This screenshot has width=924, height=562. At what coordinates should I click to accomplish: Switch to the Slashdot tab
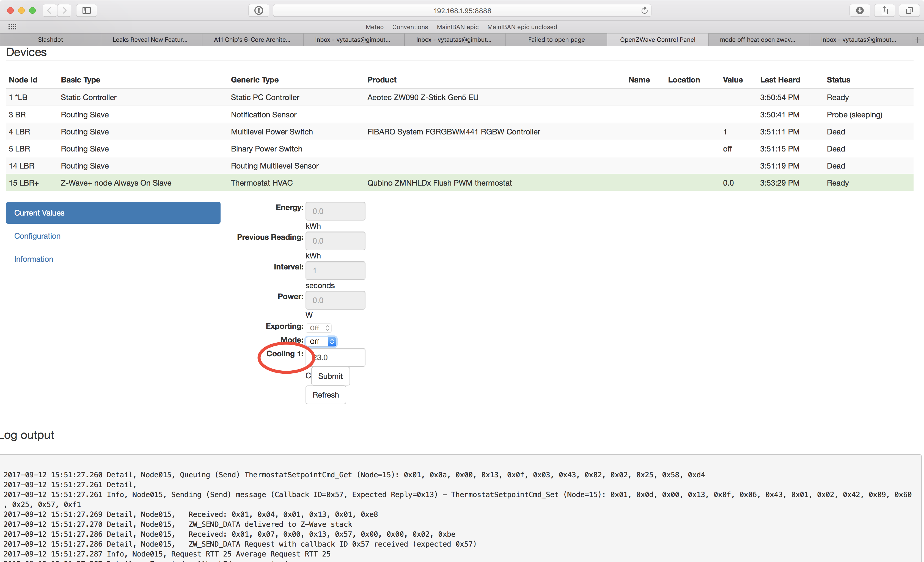pos(50,39)
